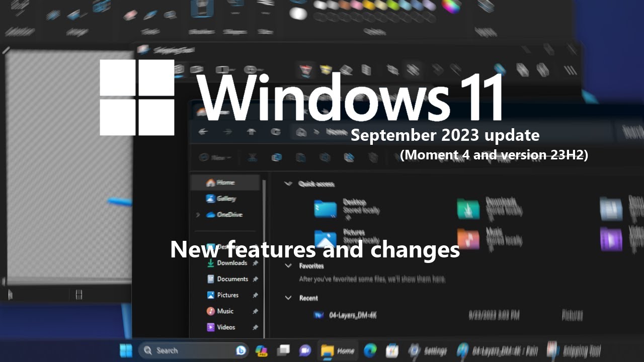Collapse the Quick access section
This screenshot has height=362, width=644.
(x=288, y=184)
